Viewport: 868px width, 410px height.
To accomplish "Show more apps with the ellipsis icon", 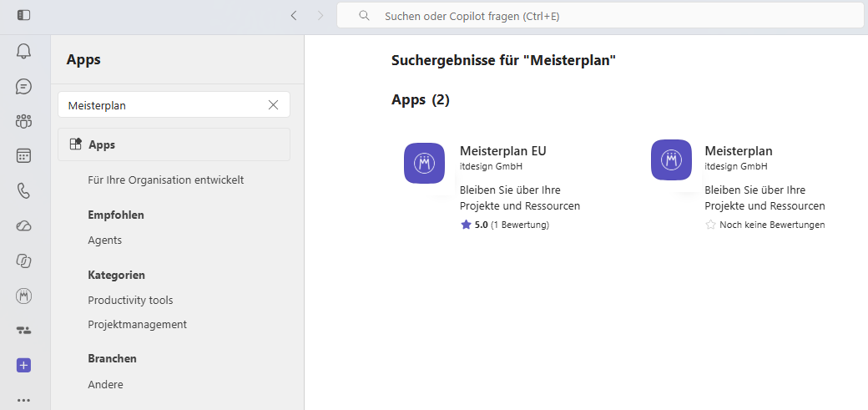I will click(24, 400).
